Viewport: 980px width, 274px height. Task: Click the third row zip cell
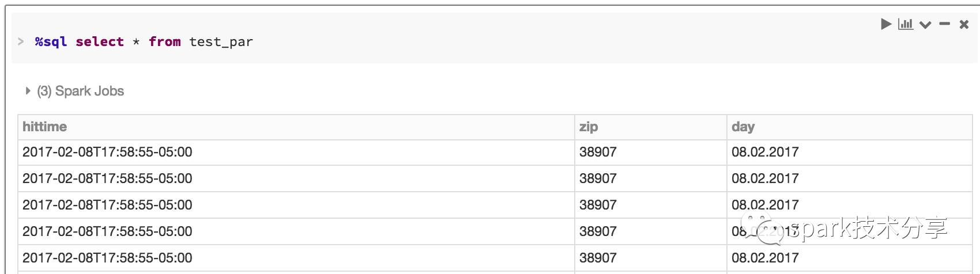pyautogui.click(x=651, y=205)
